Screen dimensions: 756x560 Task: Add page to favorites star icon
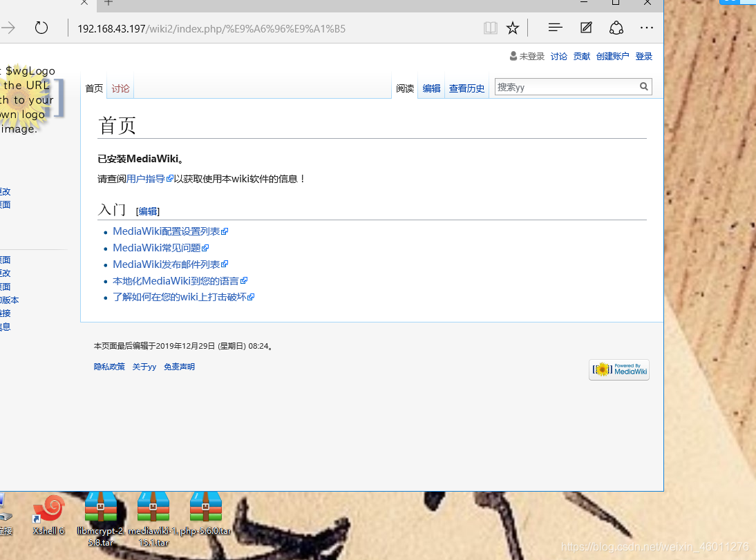[513, 28]
